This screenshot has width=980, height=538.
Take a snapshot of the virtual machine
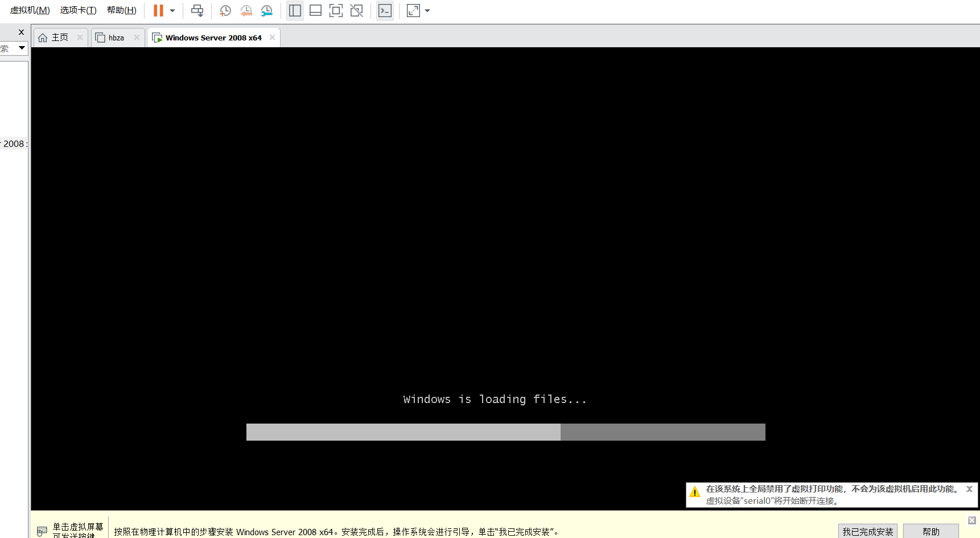(225, 10)
